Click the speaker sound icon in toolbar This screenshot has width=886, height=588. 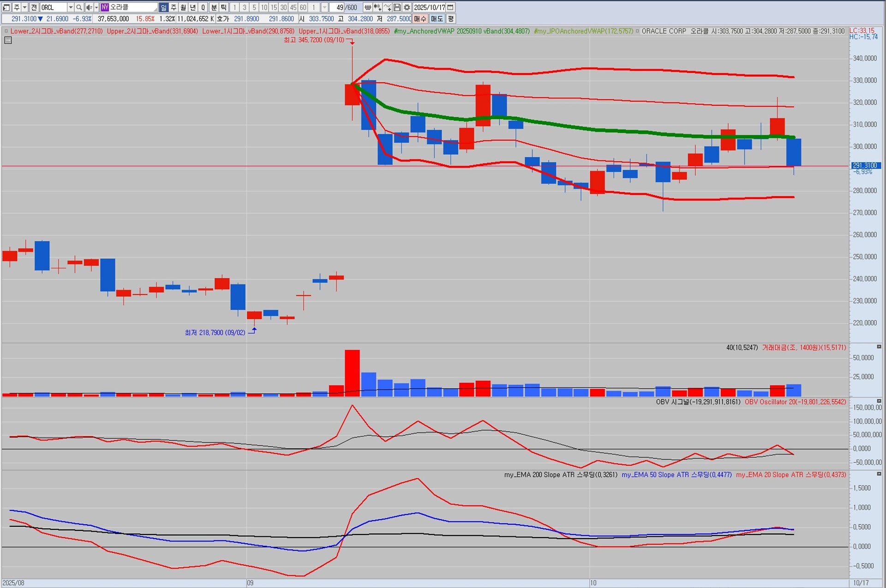89,7
